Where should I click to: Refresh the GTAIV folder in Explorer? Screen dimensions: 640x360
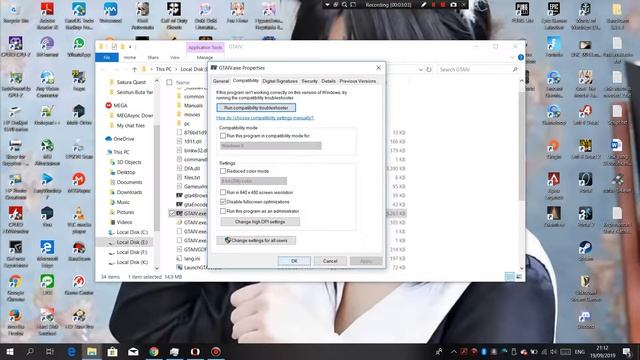coord(429,69)
